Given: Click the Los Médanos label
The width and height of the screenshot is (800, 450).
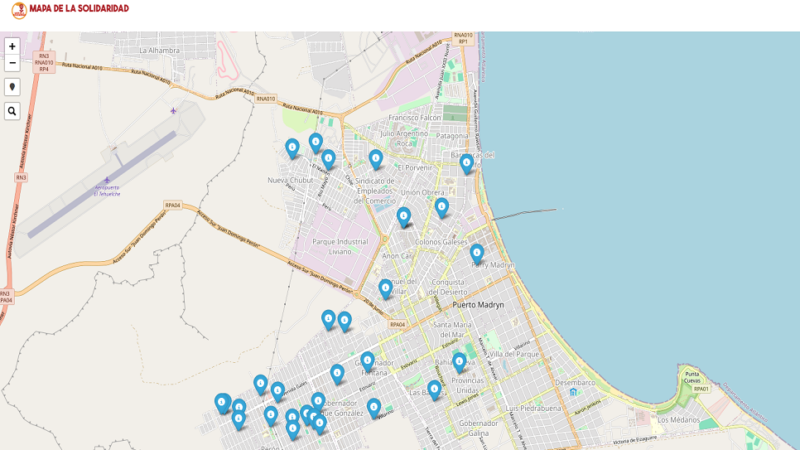Looking at the screenshot, I should click(x=679, y=420).
